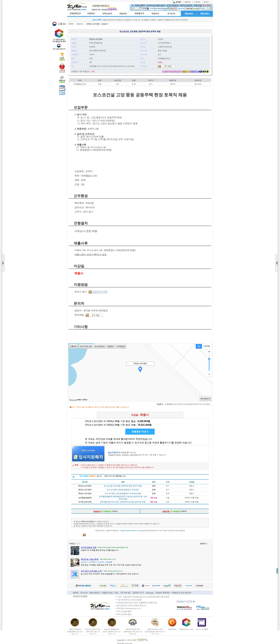
Task: Open 기업서비스 menu tab
Action: click(x=189, y=14)
